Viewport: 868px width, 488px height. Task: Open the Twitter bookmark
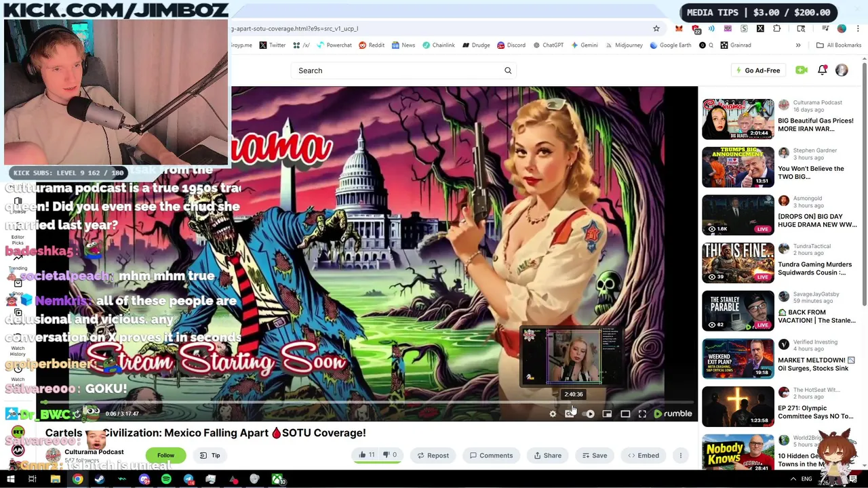point(272,45)
